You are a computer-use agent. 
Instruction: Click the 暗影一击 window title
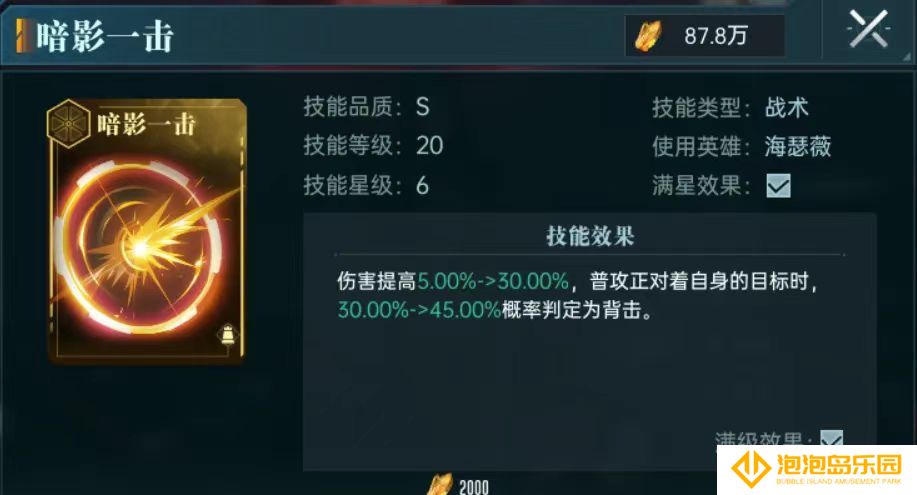(x=105, y=36)
